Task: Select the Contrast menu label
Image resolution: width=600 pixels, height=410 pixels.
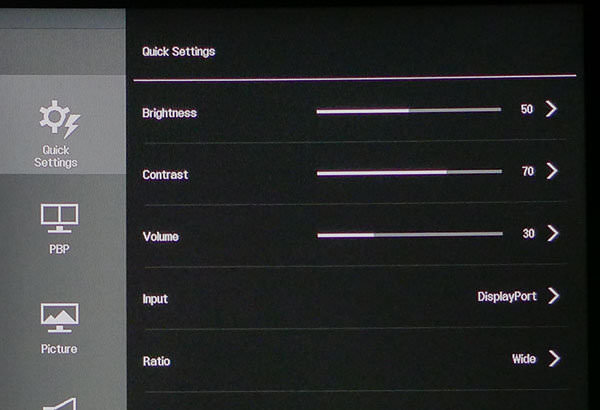Action: coord(165,175)
